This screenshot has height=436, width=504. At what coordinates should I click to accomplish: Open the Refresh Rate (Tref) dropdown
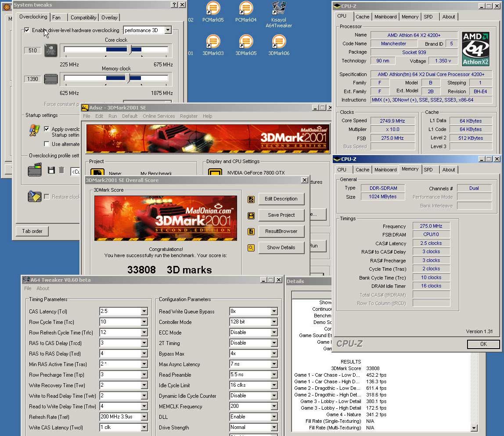[x=144, y=417]
